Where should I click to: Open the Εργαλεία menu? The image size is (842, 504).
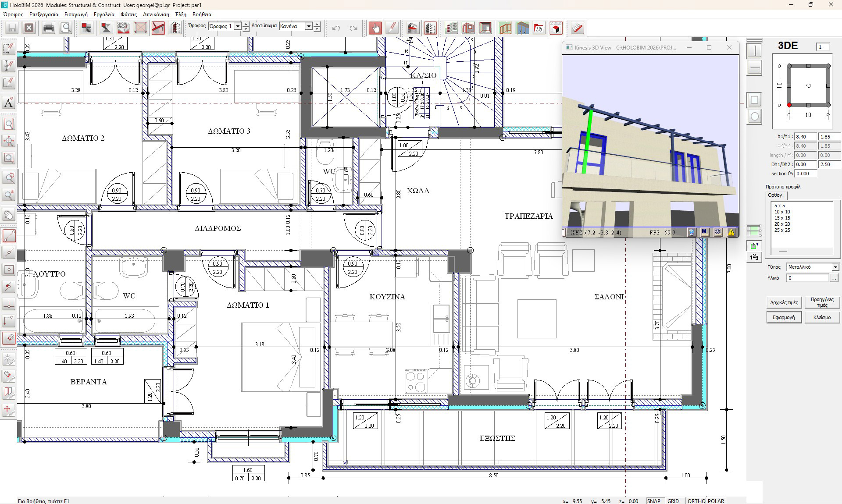(x=104, y=14)
